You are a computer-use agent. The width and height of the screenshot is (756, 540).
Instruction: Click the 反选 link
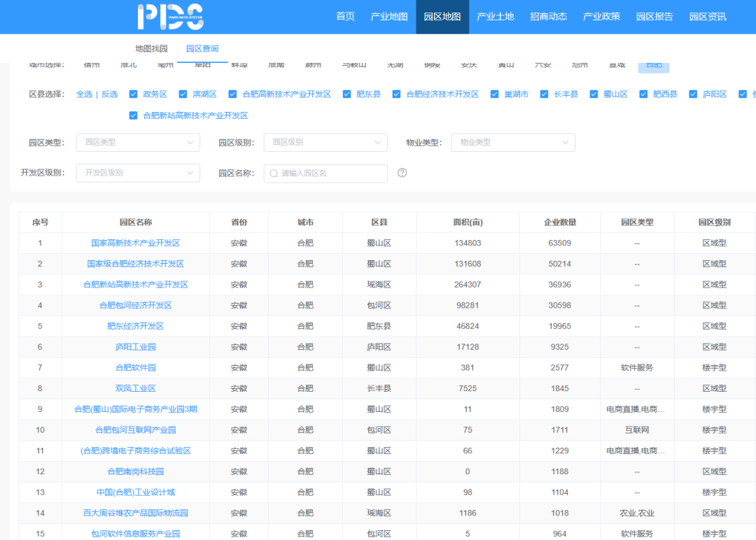(109, 94)
